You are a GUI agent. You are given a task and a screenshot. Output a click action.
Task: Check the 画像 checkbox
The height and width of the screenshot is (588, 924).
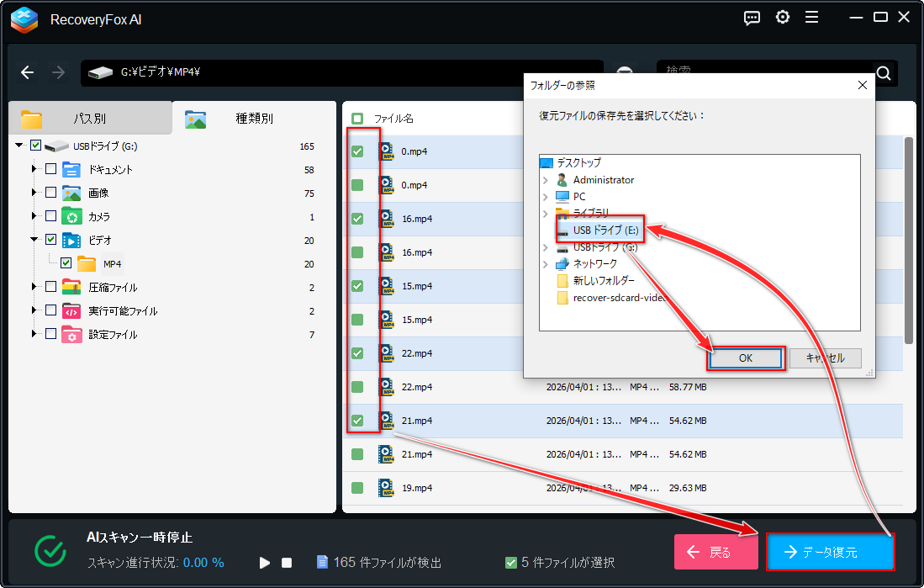(x=50, y=193)
